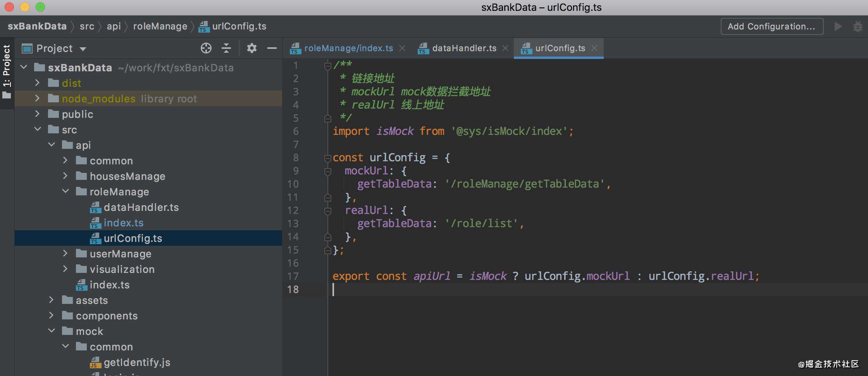Image resolution: width=868 pixels, height=376 pixels.
Task: Click the isMock import on line 6
Action: tap(395, 131)
